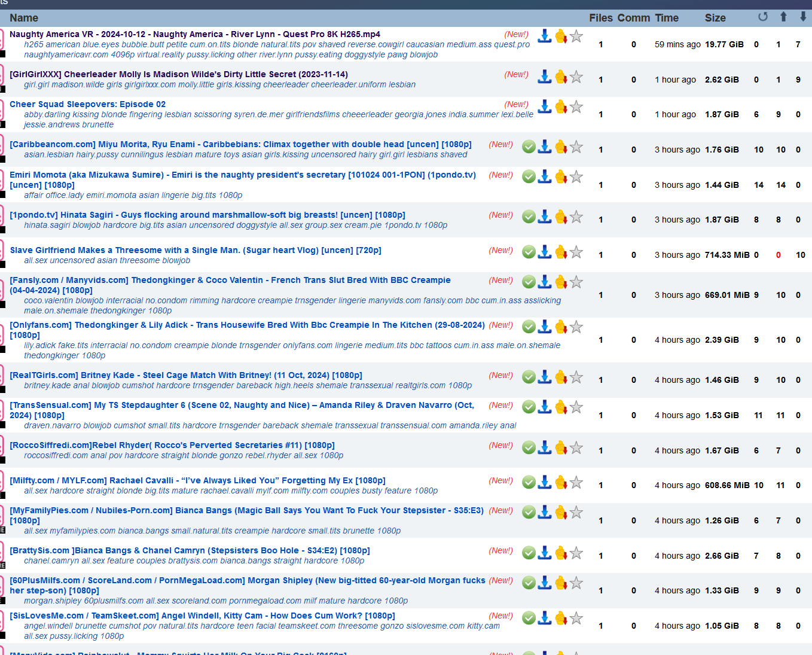Download the 1.05 GiB SisLovesMe torrent
812x655 pixels.
pyautogui.click(x=544, y=618)
